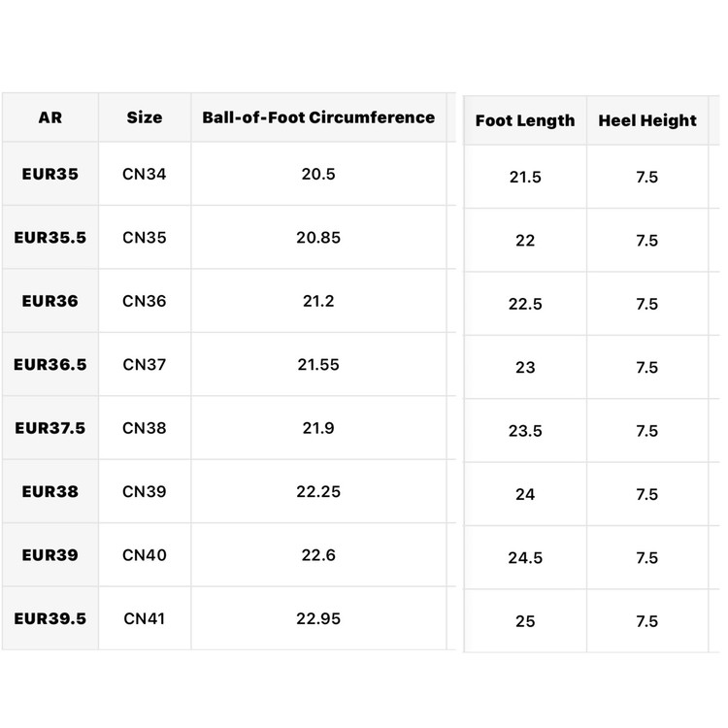The image size is (728, 728).
Task: Click the CN34 size cell
Action: pos(145,174)
